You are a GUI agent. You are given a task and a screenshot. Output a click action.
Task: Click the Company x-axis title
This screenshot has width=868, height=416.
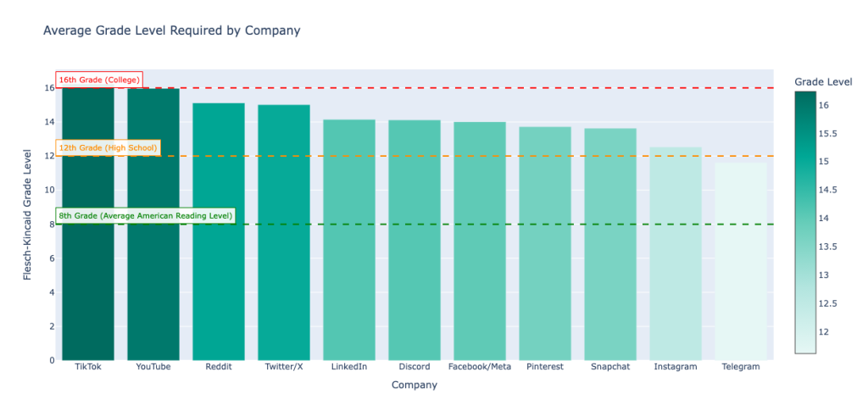coord(415,385)
